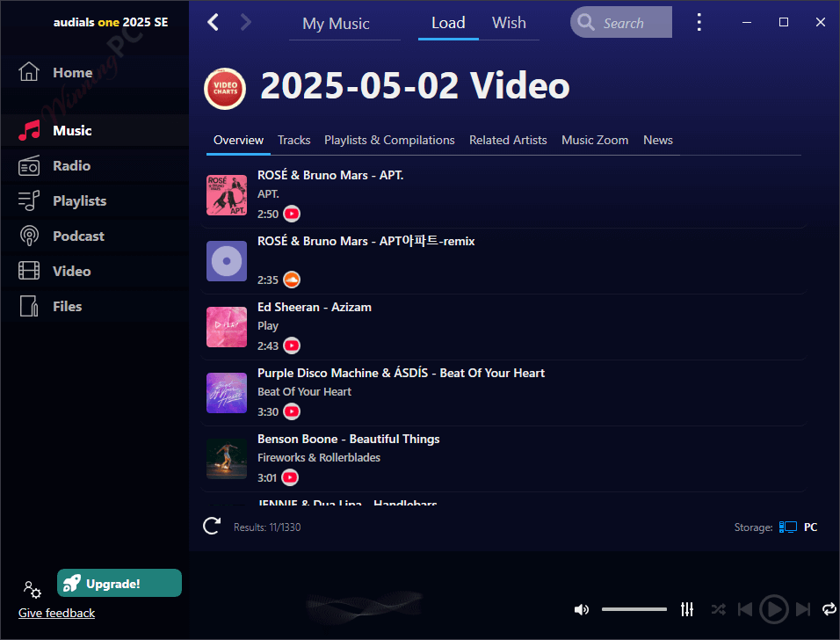Image resolution: width=840 pixels, height=640 pixels.
Task: Mute the volume speaker icon
Action: (582, 609)
